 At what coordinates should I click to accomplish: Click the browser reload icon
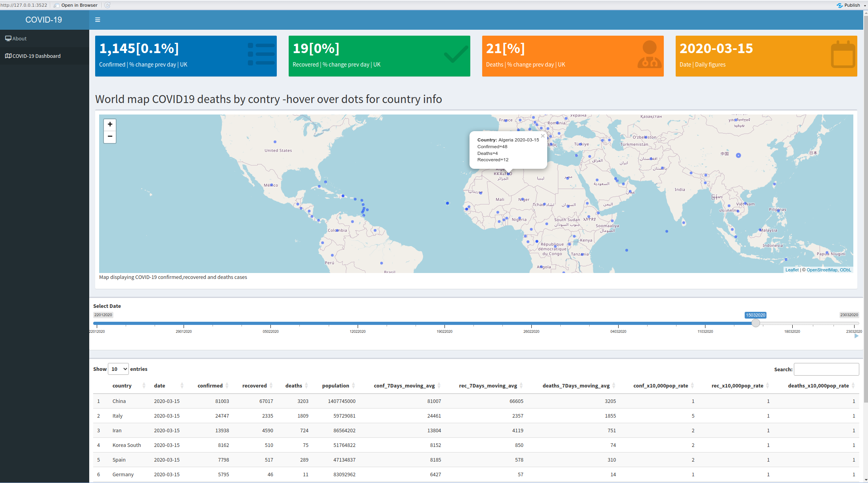107,5
